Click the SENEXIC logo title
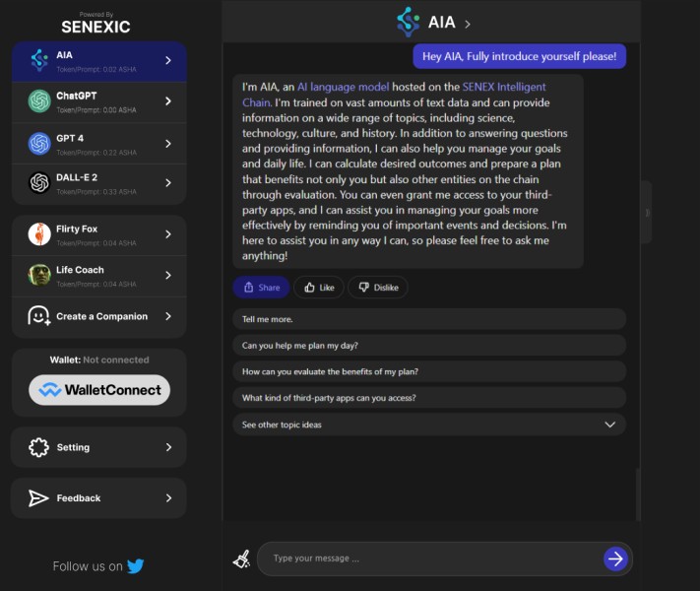Viewport: 700px width, 591px height. [95, 27]
